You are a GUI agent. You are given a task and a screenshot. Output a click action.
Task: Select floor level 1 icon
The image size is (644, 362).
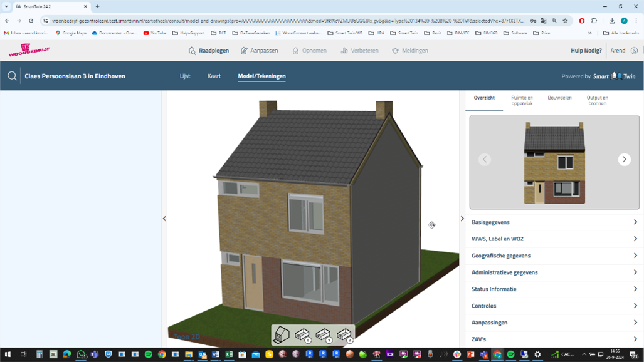click(324, 335)
